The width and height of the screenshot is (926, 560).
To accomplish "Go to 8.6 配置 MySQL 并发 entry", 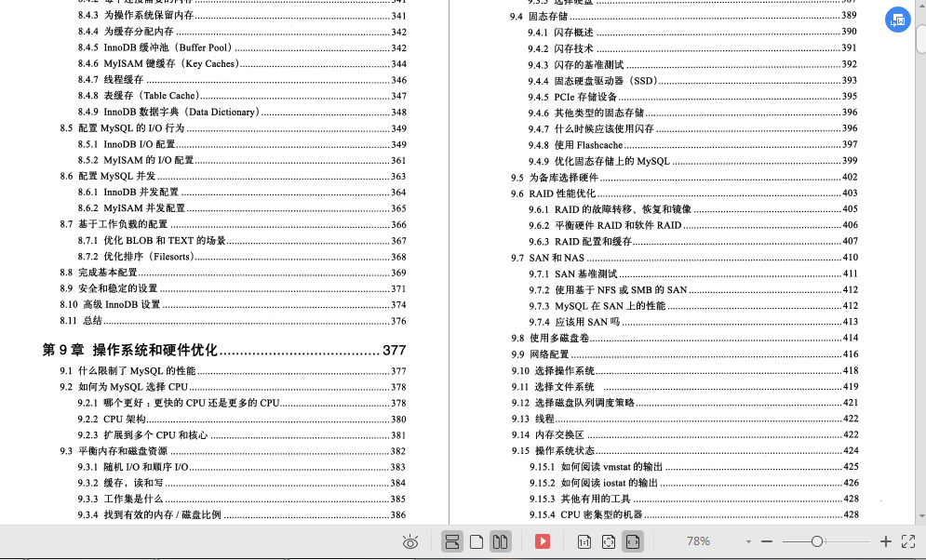I will [x=234, y=176].
